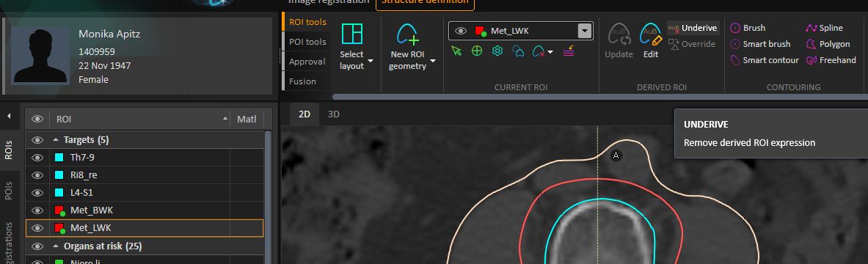Image resolution: width=868 pixels, height=264 pixels.
Task: Switch to the 2D view tab
Action: [x=304, y=114]
